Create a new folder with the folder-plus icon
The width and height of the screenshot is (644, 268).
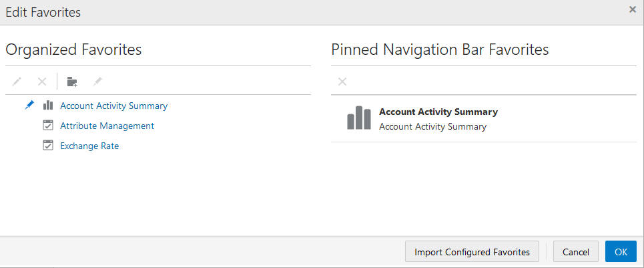tap(72, 82)
